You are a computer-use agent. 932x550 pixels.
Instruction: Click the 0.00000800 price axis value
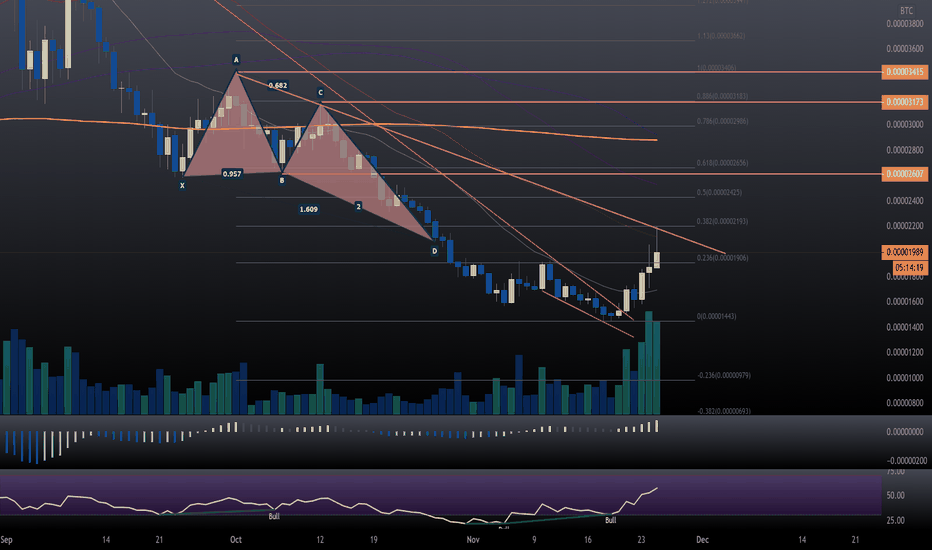pos(905,403)
